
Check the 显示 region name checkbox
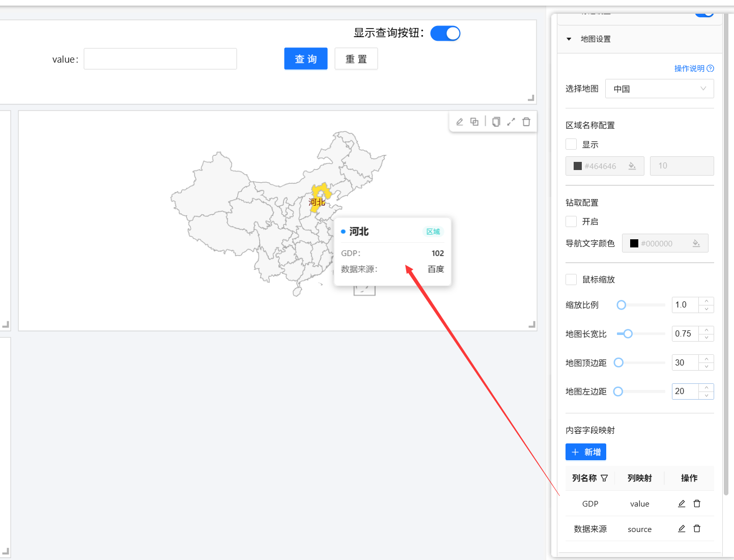point(571,145)
